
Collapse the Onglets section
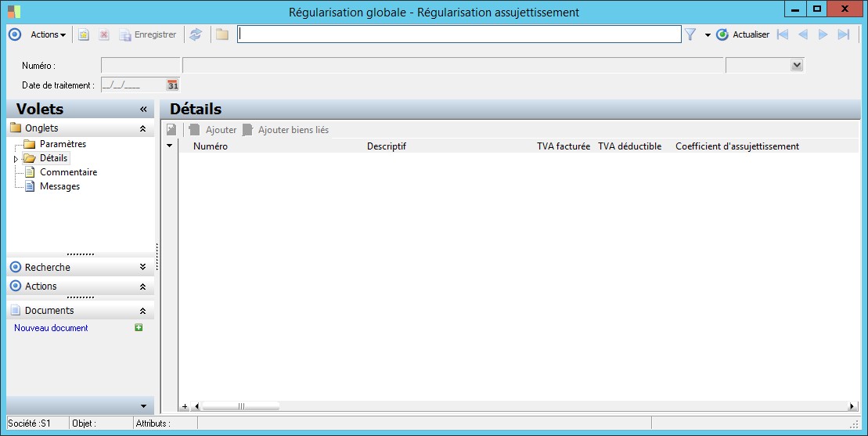(x=142, y=128)
